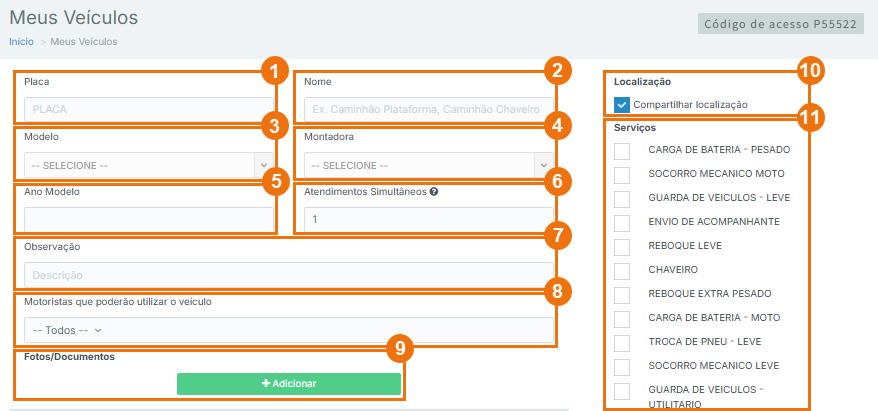878x411 pixels.
Task: Check the GUARDA DE VEICULOS - LEVE box
Action: click(622, 198)
